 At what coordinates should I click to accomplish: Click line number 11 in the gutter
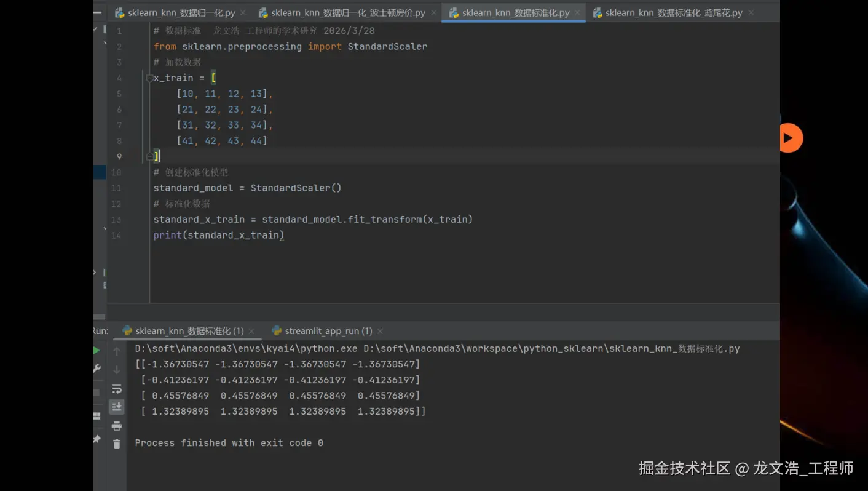pyautogui.click(x=116, y=188)
